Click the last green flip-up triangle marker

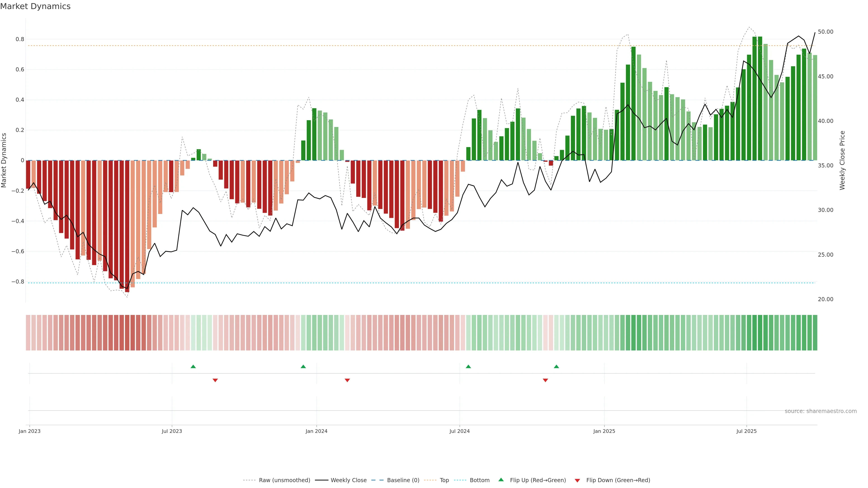coord(556,366)
